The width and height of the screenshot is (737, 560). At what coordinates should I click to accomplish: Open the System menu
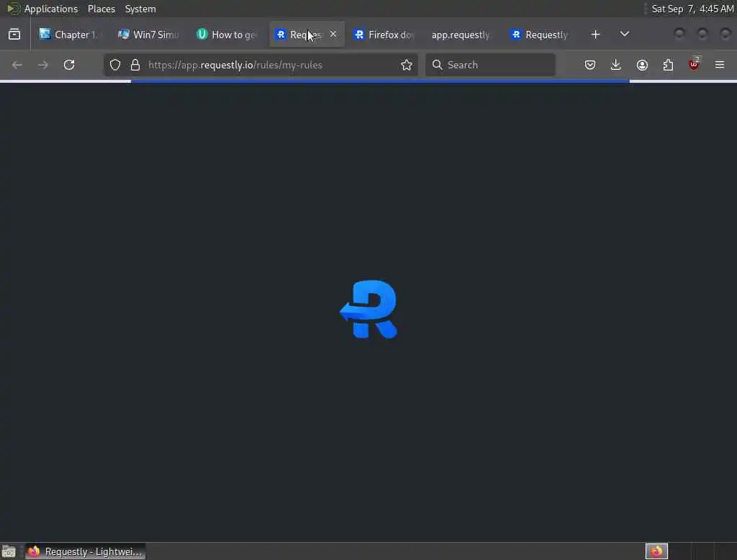(x=140, y=9)
